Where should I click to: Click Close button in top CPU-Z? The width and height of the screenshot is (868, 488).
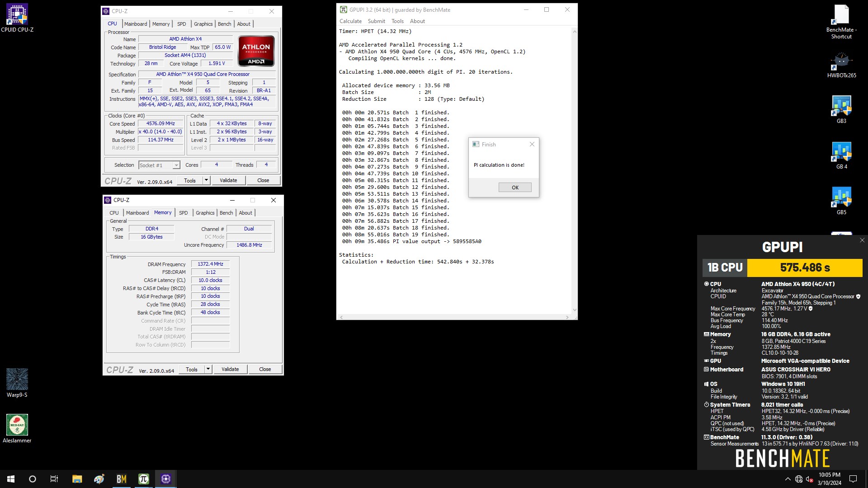263,180
